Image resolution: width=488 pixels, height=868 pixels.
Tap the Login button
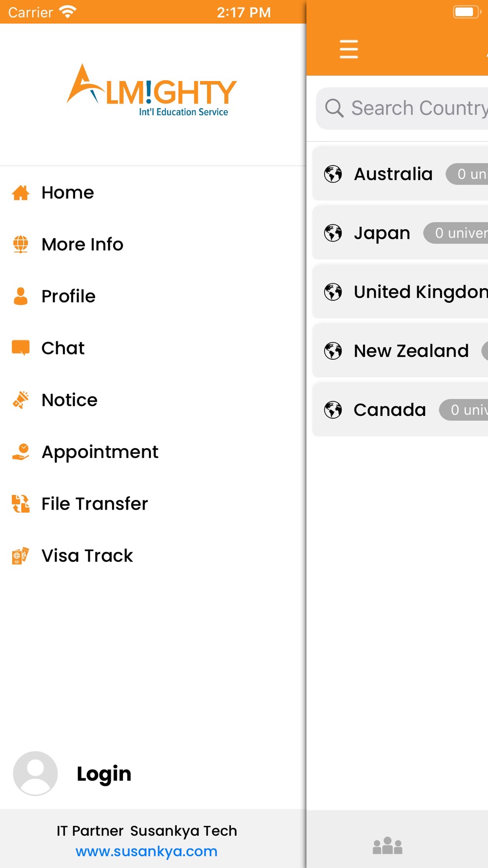pyautogui.click(x=104, y=774)
